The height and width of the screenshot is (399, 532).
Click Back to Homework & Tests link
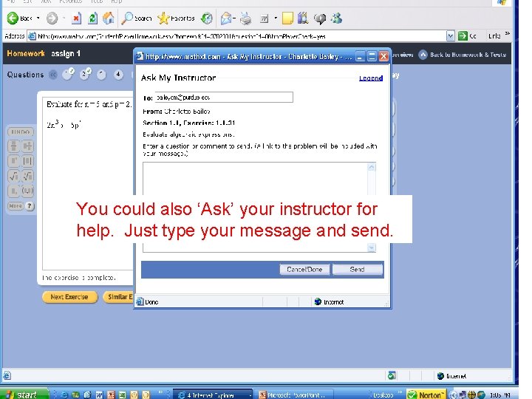463,55
